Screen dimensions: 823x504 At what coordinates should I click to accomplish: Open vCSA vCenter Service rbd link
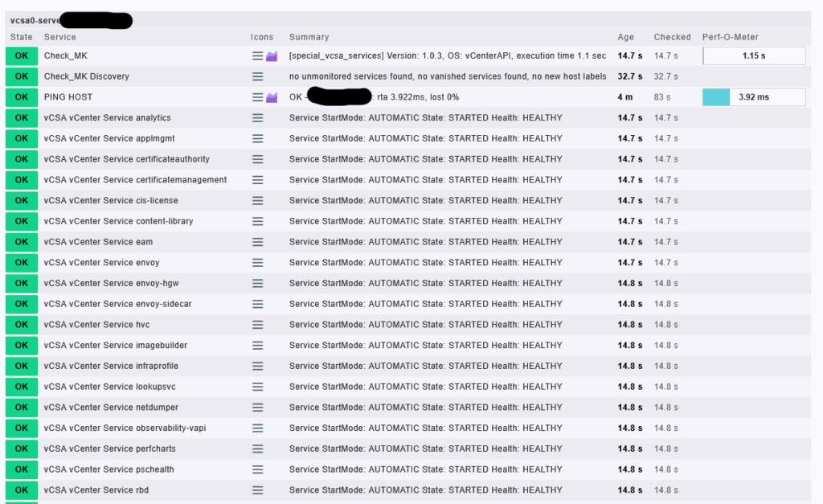[96, 490]
